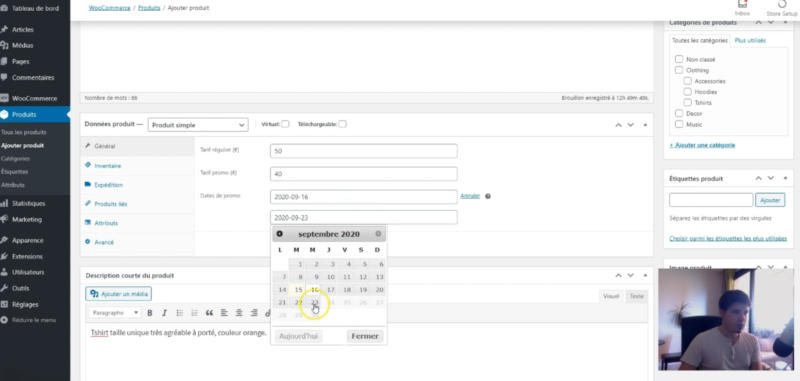Close datepicker with Fermer button

pyautogui.click(x=365, y=337)
